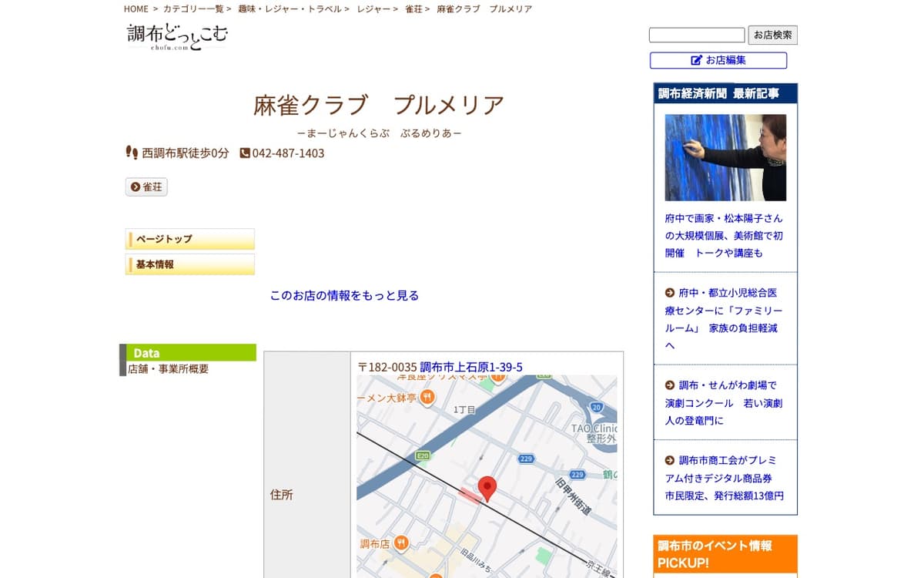Click the お店編集 button
Screen dimensions: 924x578
click(x=718, y=60)
